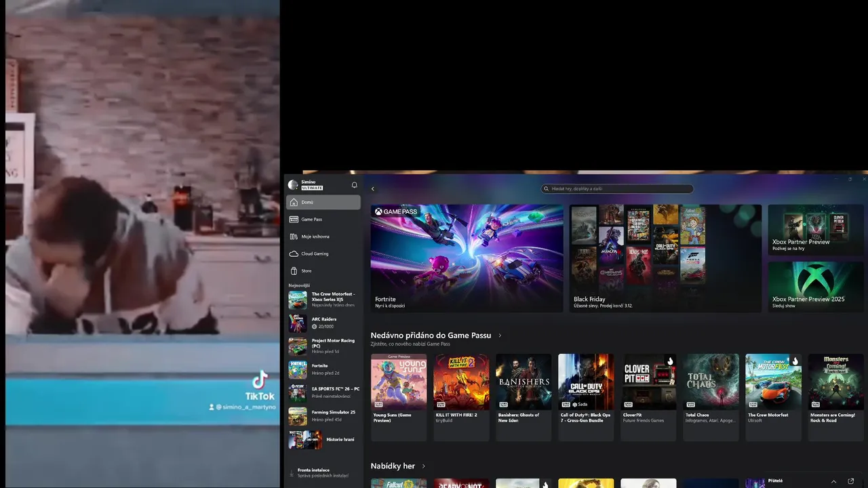Open Xbox Partner Preview tile
Image resolution: width=868 pixels, height=488 pixels.
click(x=816, y=230)
